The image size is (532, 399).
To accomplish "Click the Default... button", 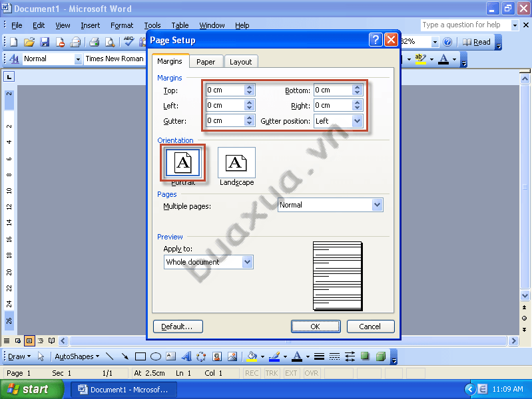I will (x=178, y=327).
